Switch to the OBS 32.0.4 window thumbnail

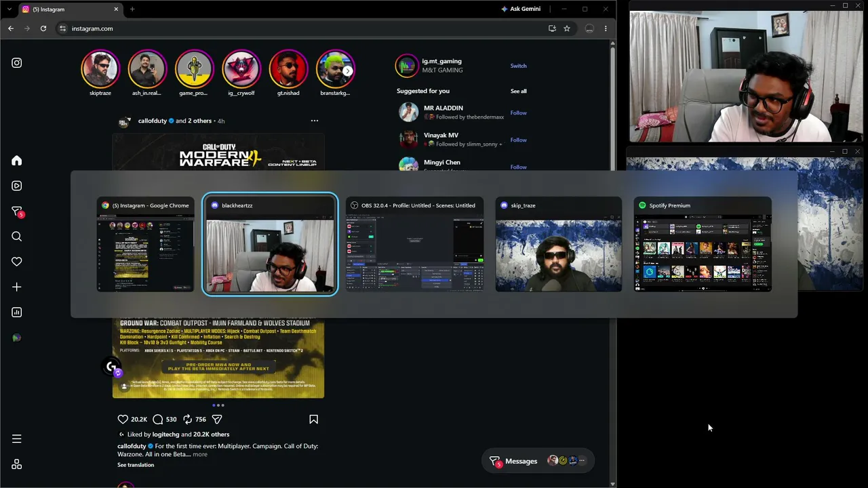point(415,245)
